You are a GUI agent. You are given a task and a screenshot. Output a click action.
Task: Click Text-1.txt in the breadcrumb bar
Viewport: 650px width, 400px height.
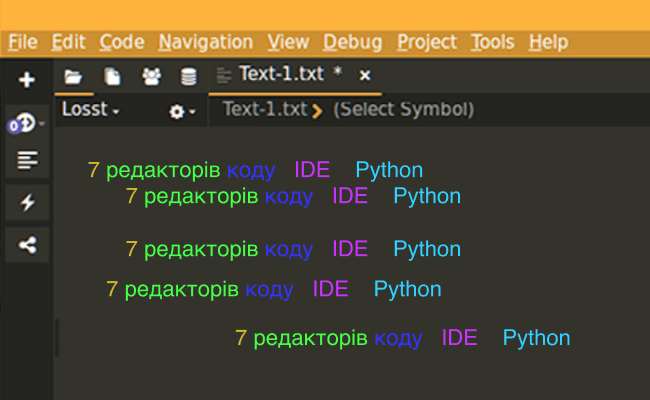(x=264, y=110)
